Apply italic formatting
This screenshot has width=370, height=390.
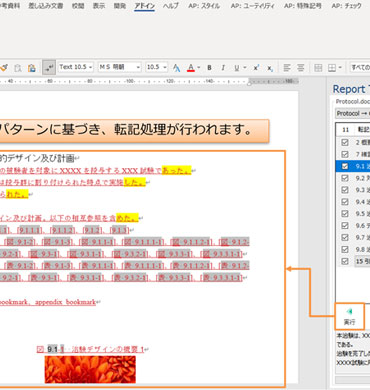click(223, 68)
